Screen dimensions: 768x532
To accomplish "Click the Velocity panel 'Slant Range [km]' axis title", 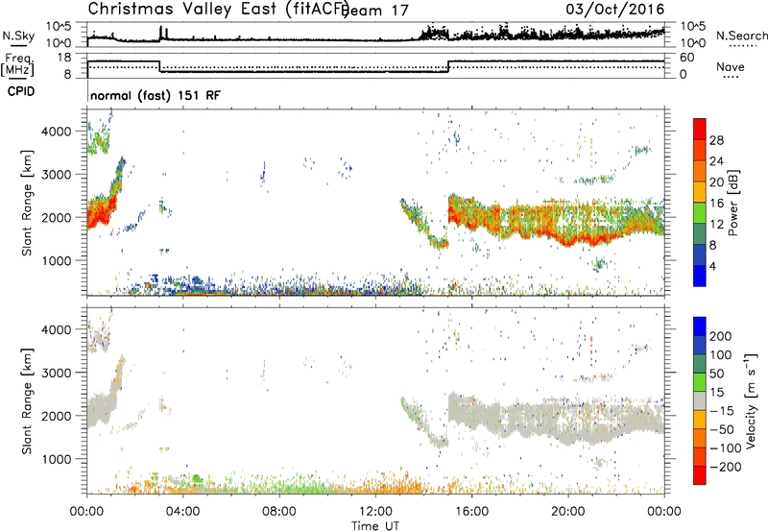I will (27, 401).
